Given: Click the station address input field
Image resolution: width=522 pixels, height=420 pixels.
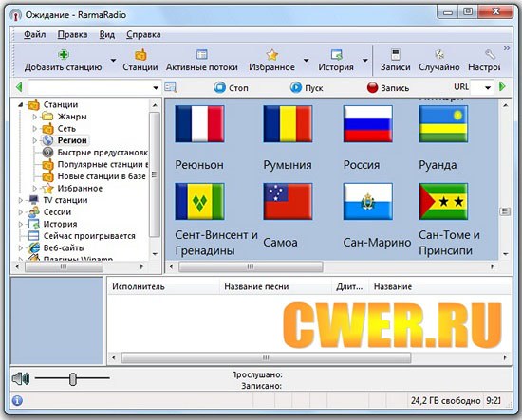Looking at the screenshot, I should pyautogui.click(x=90, y=88).
